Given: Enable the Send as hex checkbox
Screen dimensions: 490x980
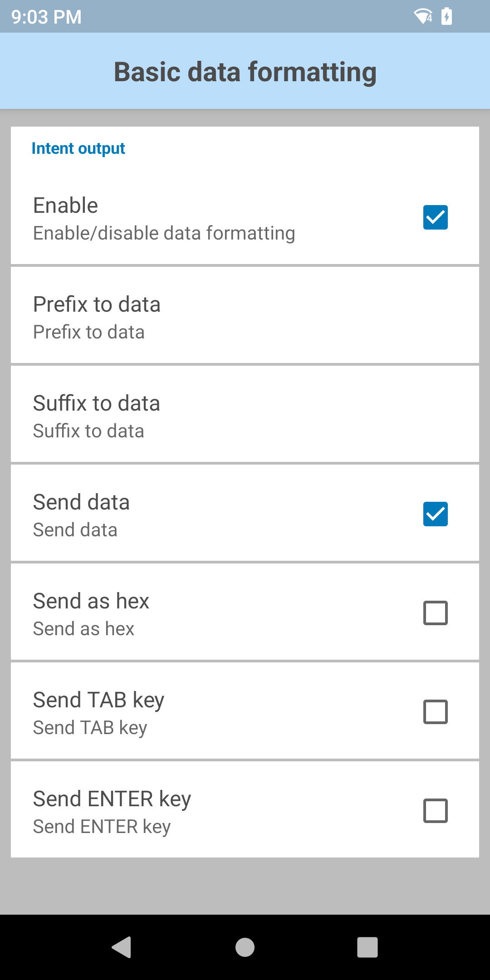Looking at the screenshot, I should pyautogui.click(x=436, y=613).
